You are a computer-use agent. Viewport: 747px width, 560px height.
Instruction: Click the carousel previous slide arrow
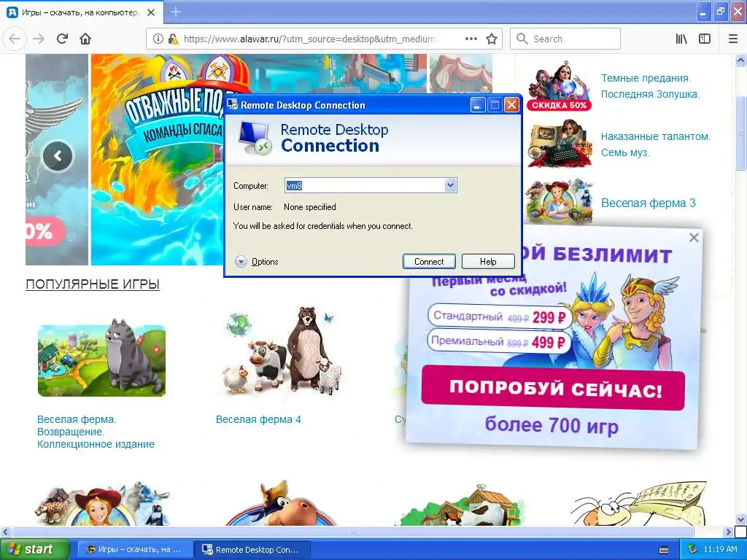click(58, 156)
